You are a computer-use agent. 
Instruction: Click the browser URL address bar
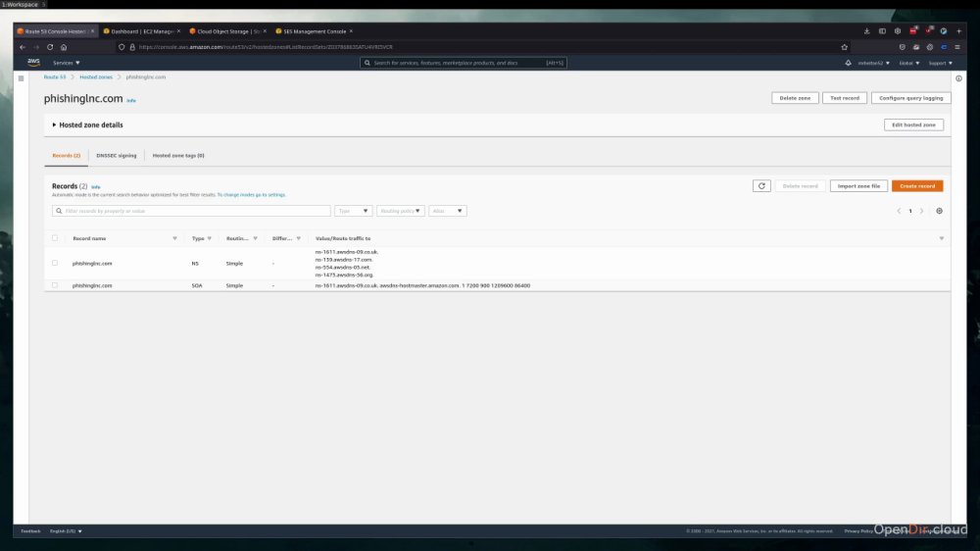[481, 47]
